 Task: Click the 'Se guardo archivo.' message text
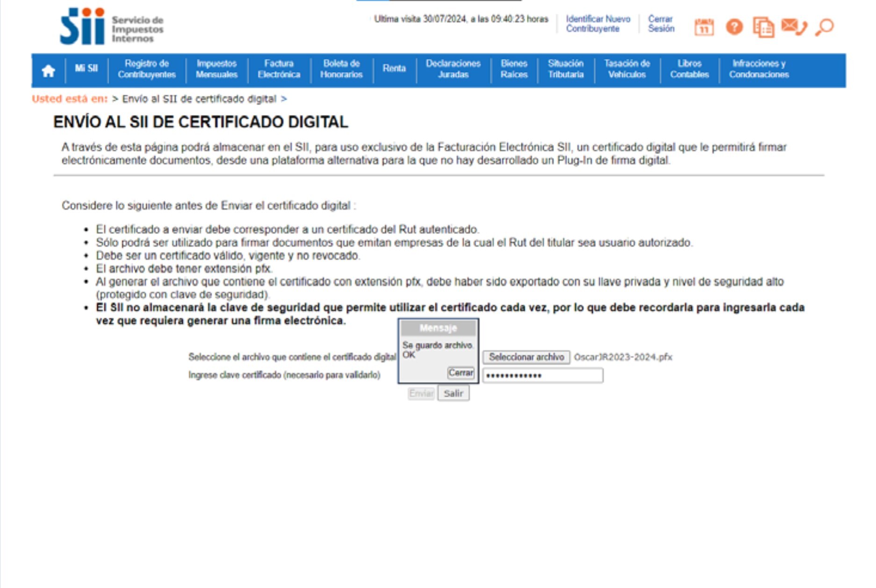(438, 345)
